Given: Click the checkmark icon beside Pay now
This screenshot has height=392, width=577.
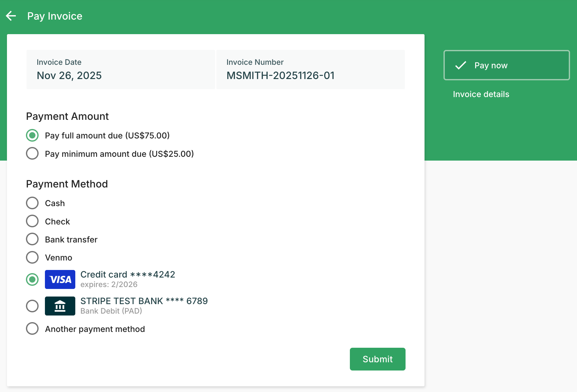Looking at the screenshot, I should 461,65.
